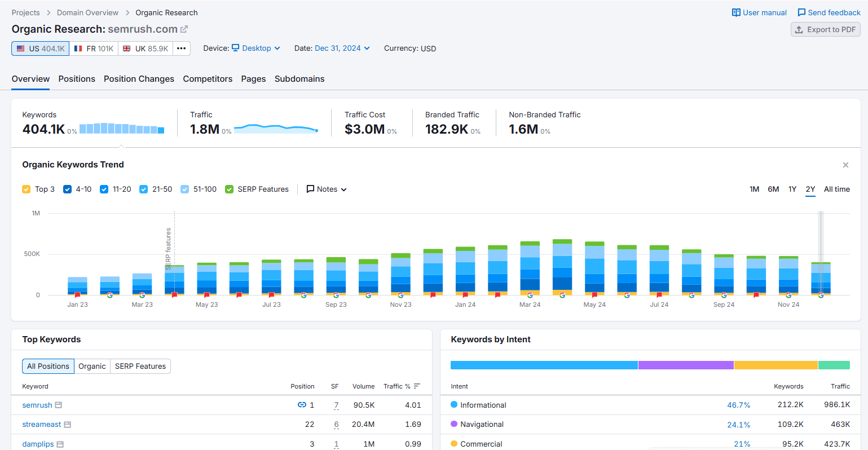This screenshot has height=450, width=868.
Task: Open Informational 46.7% link
Action: (x=739, y=405)
